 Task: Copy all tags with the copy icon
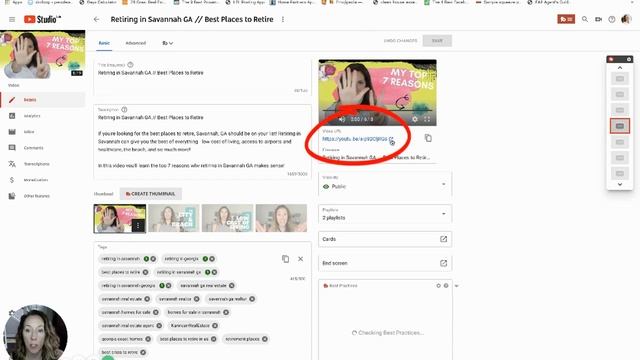(286, 259)
